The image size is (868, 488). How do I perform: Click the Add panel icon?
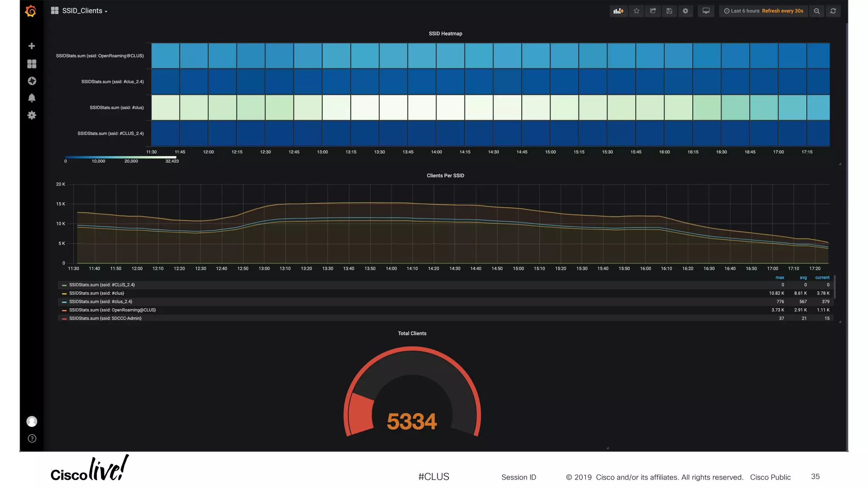618,11
